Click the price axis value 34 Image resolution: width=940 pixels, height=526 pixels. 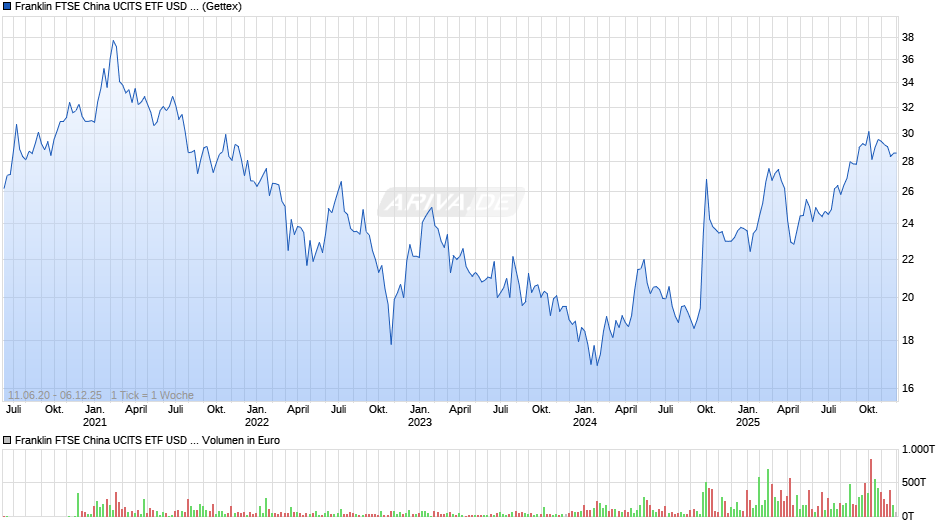tap(908, 82)
